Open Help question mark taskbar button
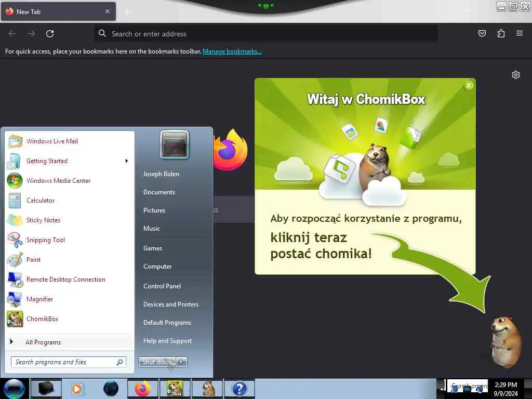 tap(240, 389)
